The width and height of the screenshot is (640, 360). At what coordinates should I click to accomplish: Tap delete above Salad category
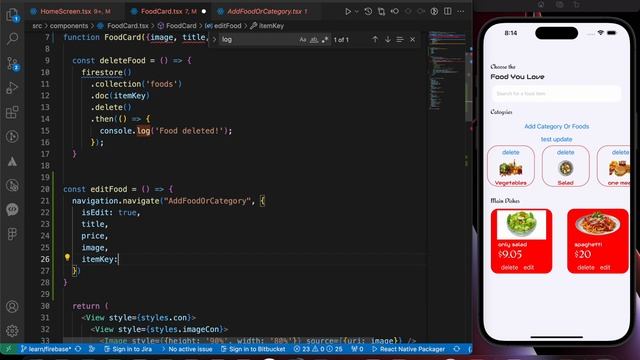[565, 152]
